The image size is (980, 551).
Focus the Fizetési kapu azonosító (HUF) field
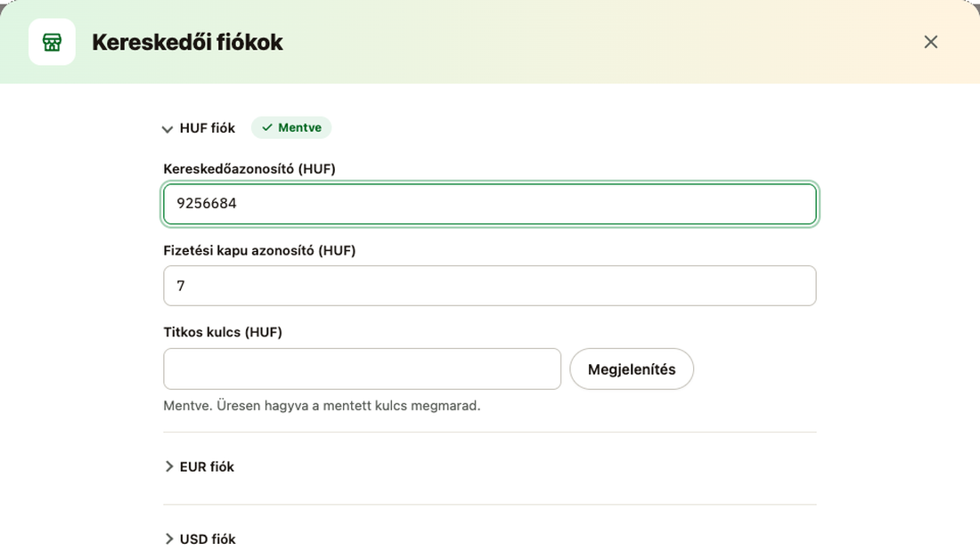pyautogui.click(x=489, y=286)
